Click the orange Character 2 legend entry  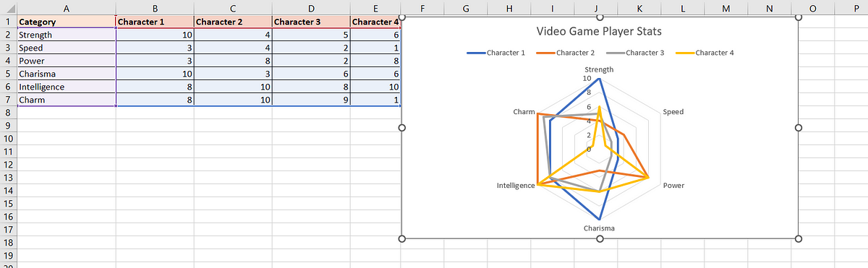point(566,53)
